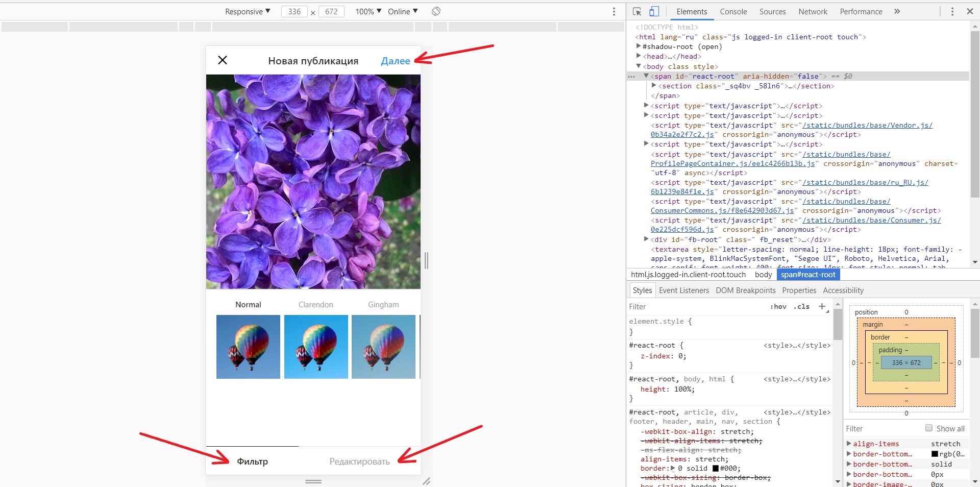Open the ConsumerCommons.js script link
Screen dimensions: 980x487
tap(722, 210)
